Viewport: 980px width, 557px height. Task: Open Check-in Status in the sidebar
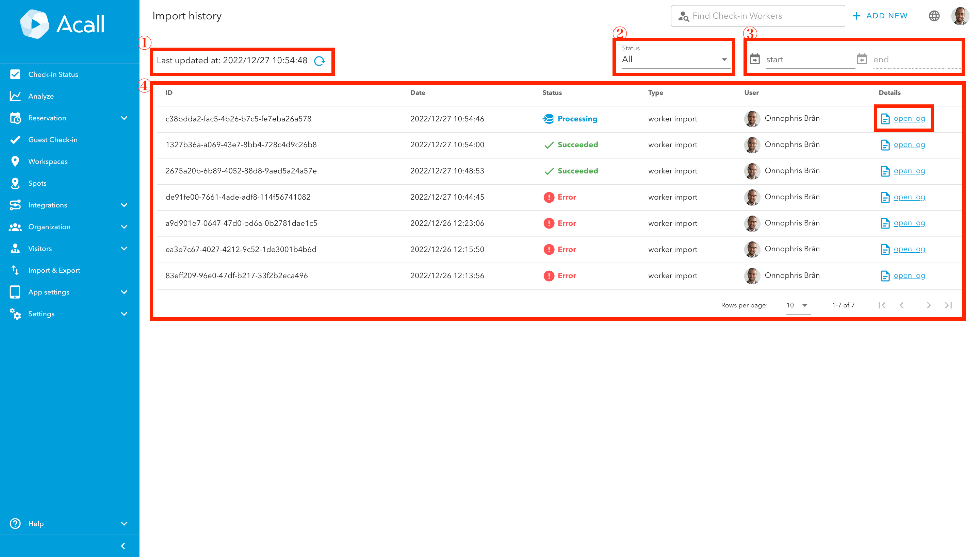(53, 74)
